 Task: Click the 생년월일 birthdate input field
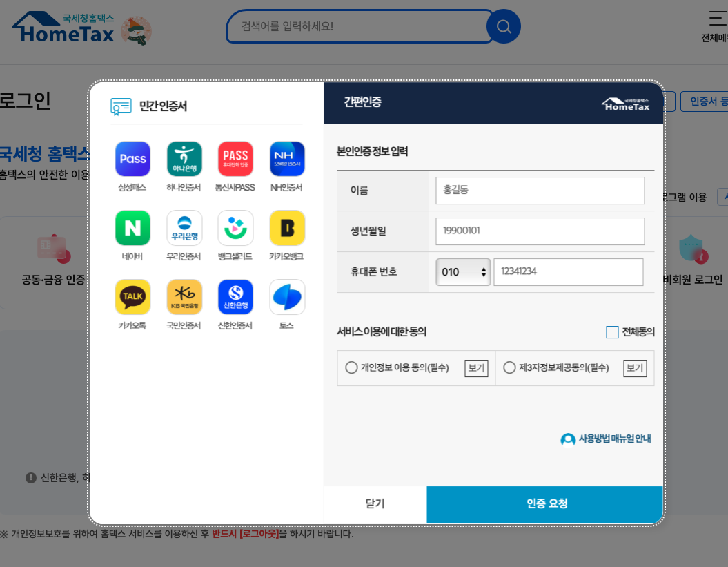coord(540,231)
